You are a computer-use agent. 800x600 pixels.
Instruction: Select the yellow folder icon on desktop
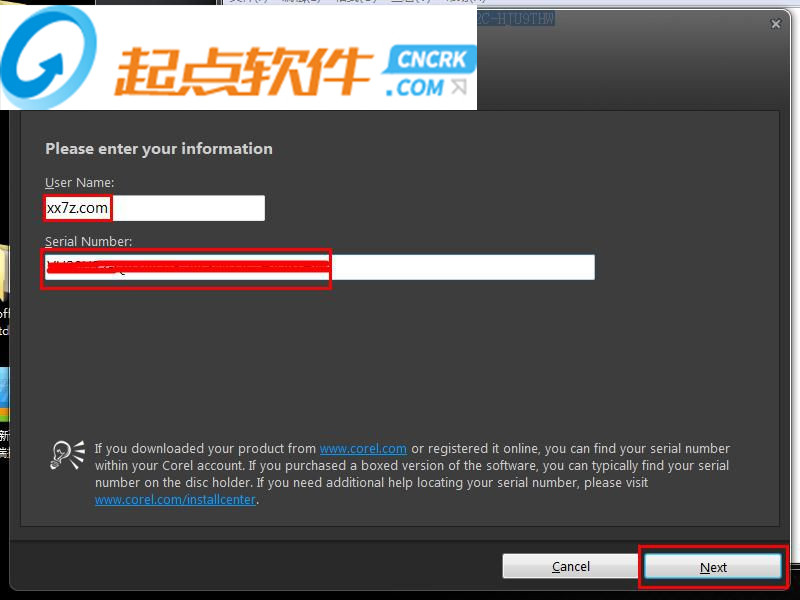(x=5, y=273)
